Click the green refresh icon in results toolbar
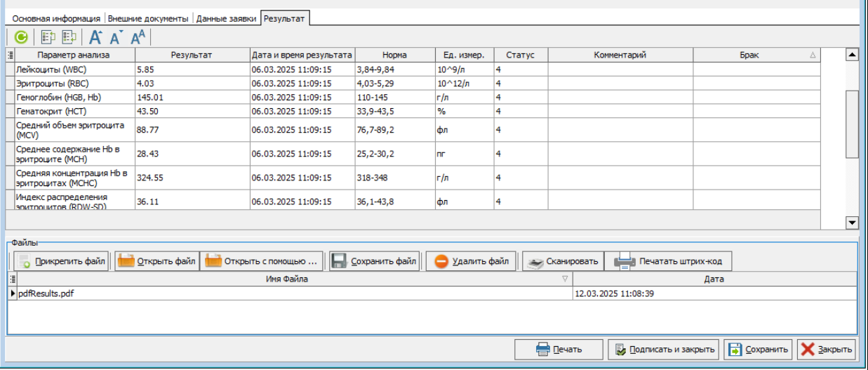This screenshot has height=370, width=868. (21, 37)
